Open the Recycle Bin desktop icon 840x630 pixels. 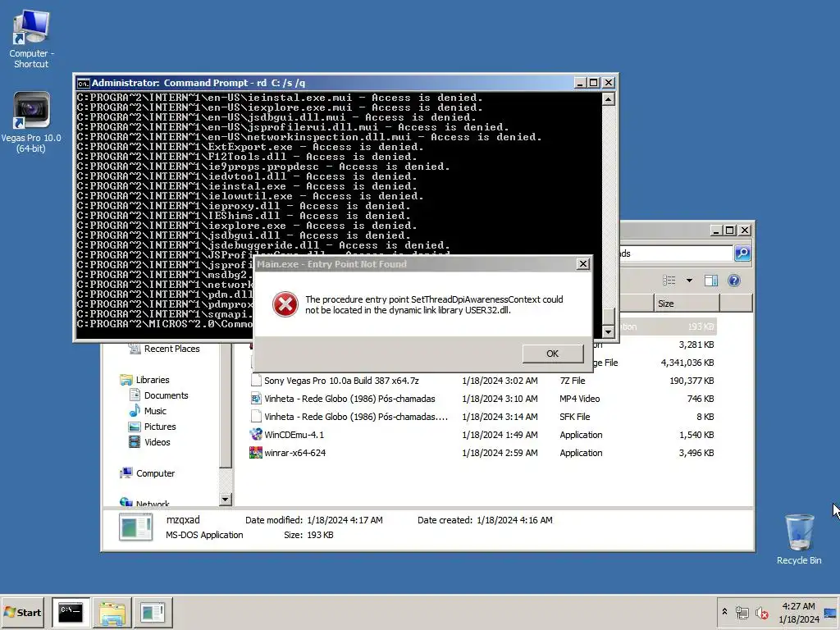(799, 539)
